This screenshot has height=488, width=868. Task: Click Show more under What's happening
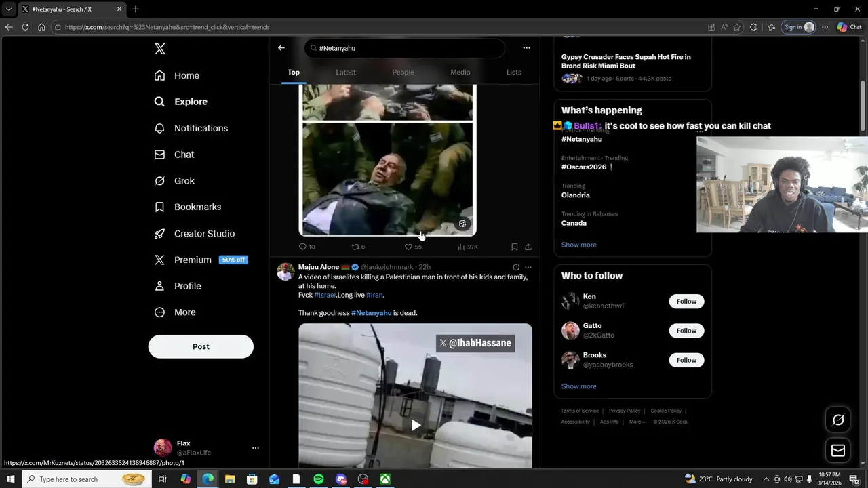pos(579,245)
